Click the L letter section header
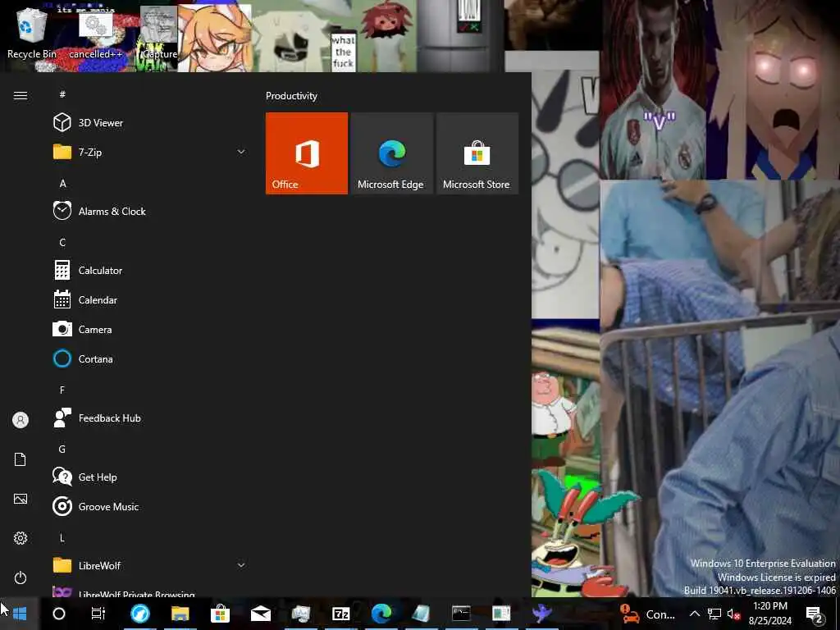 pyautogui.click(x=62, y=537)
